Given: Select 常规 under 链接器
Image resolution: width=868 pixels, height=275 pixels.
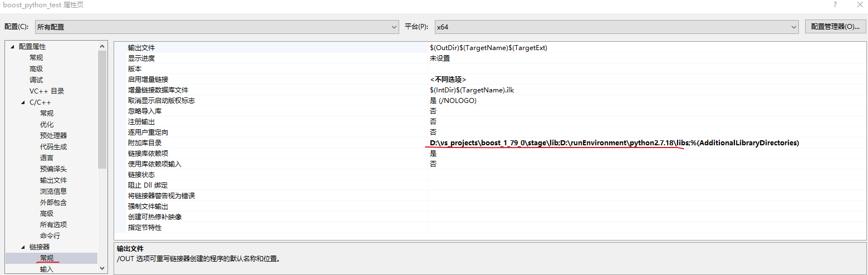Looking at the screenshot, I should click(47, 258).
